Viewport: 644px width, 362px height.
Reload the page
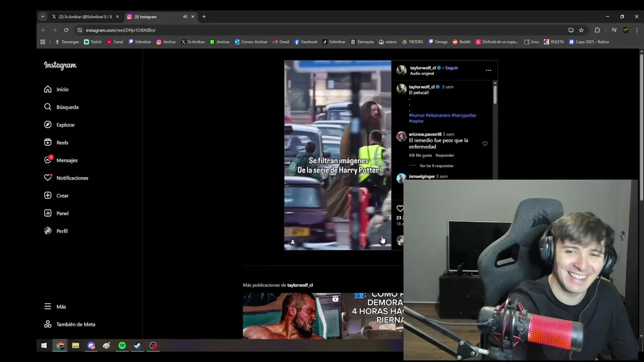[x=66, y=30]
